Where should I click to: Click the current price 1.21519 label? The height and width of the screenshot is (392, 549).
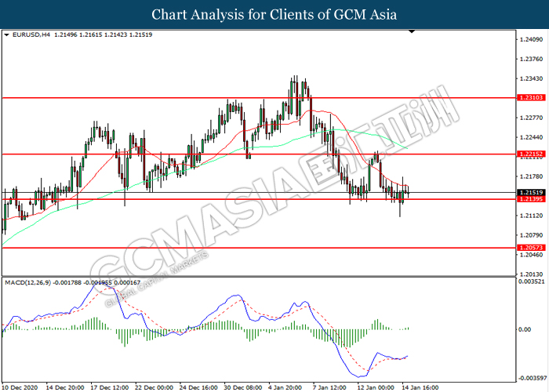(x=531, y=193)
